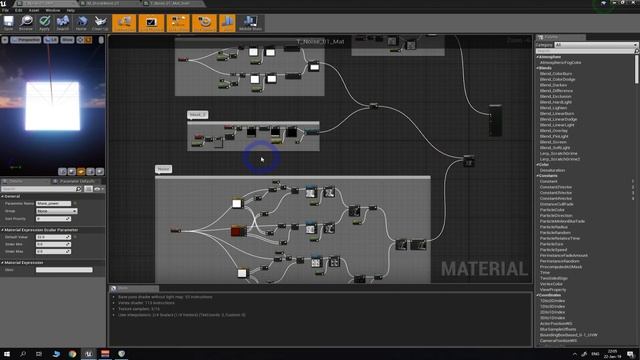The width and height of the screenshot is (640, 360).
Task: Click the Mask_2 comment label
Action: 198,115
